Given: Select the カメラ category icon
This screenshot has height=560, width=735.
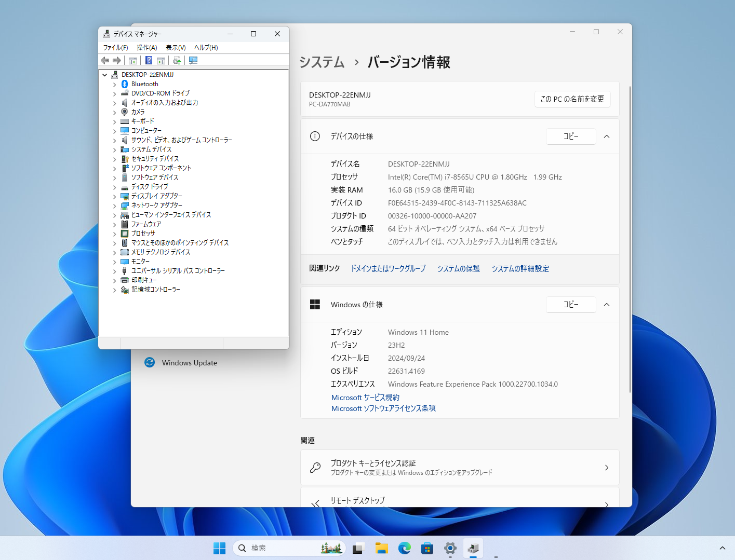Looking at the screenshot, I should [x=125, y=112].
